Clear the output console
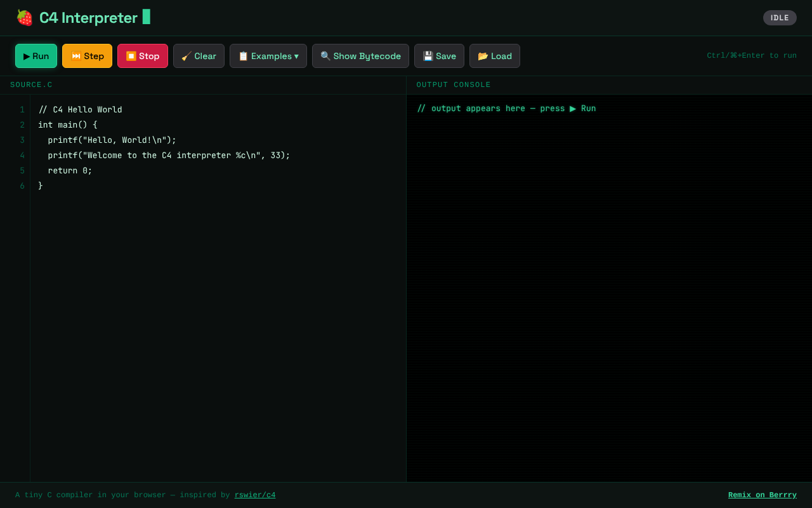Screen dimensions: 812x508 (199, 56)
